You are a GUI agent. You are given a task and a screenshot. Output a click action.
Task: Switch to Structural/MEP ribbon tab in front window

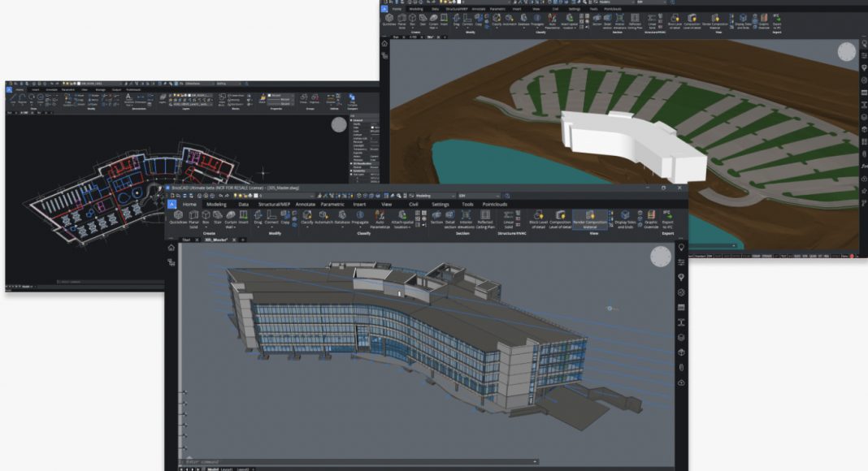coord(276,205)
